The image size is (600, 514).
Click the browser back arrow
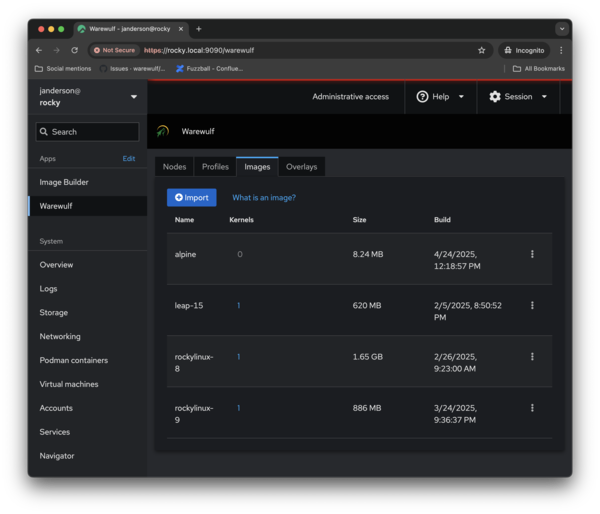pyautogui.click(x=39, y=50)
